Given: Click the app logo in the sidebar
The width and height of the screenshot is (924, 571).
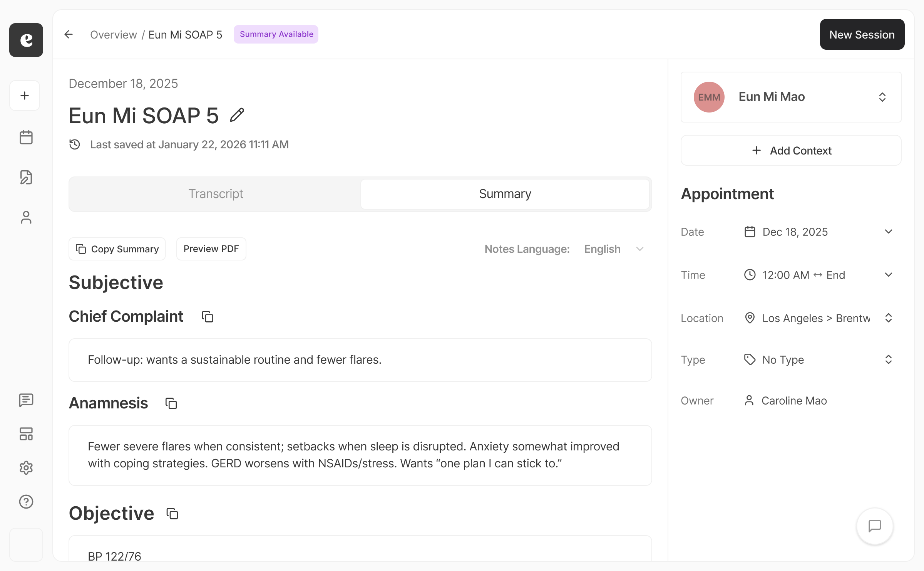Looking at the screenshot, I should (26, 40).
